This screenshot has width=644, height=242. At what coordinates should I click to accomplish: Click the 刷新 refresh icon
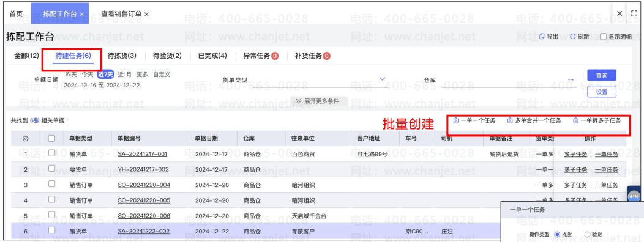572,37
